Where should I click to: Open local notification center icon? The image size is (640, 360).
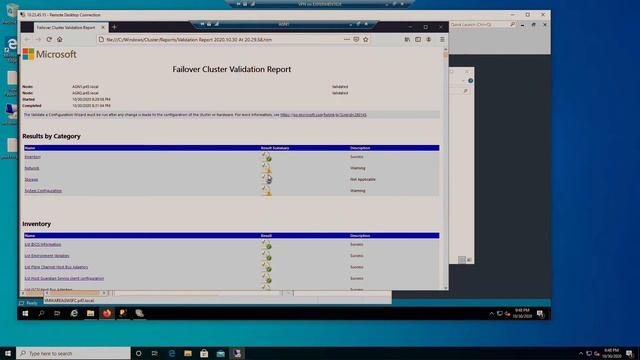tap(630, 353)
